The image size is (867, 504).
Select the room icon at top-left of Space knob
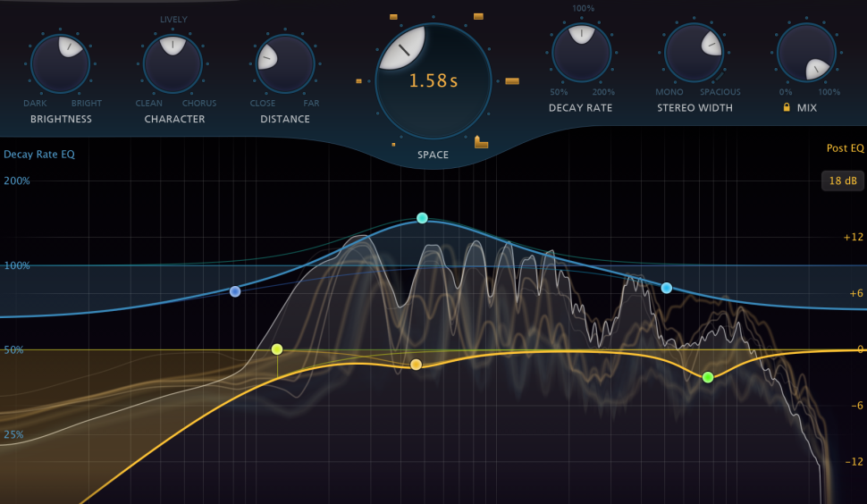[x=393, y=17]
